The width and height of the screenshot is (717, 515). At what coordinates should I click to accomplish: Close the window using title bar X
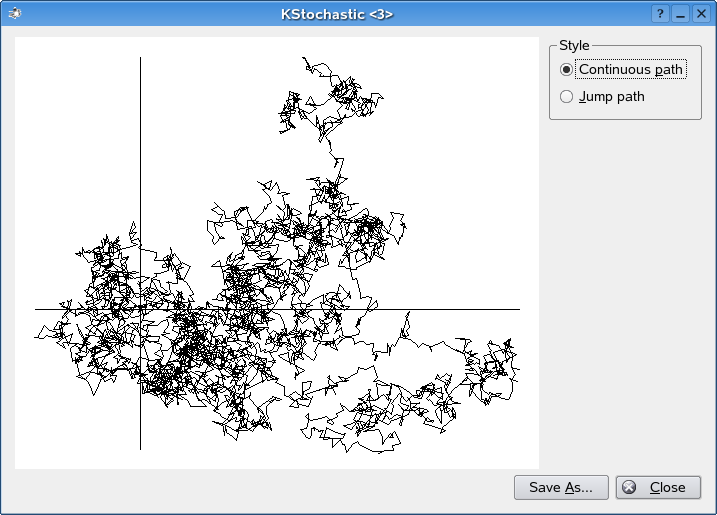(x=700, y=13)
